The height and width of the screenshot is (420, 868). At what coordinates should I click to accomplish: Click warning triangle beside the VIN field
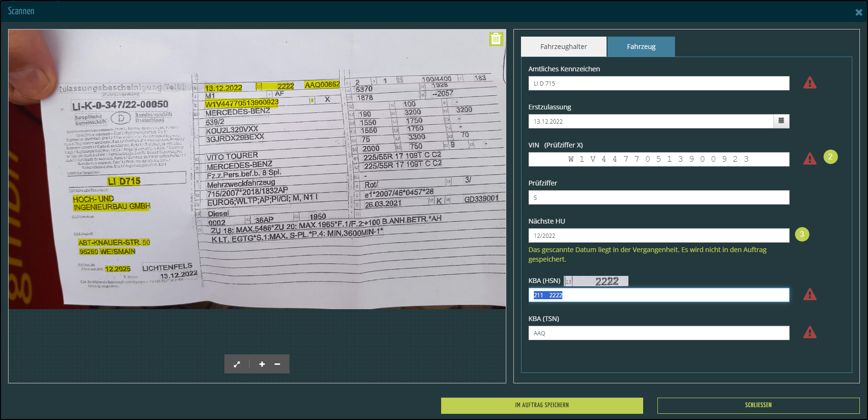810,159
